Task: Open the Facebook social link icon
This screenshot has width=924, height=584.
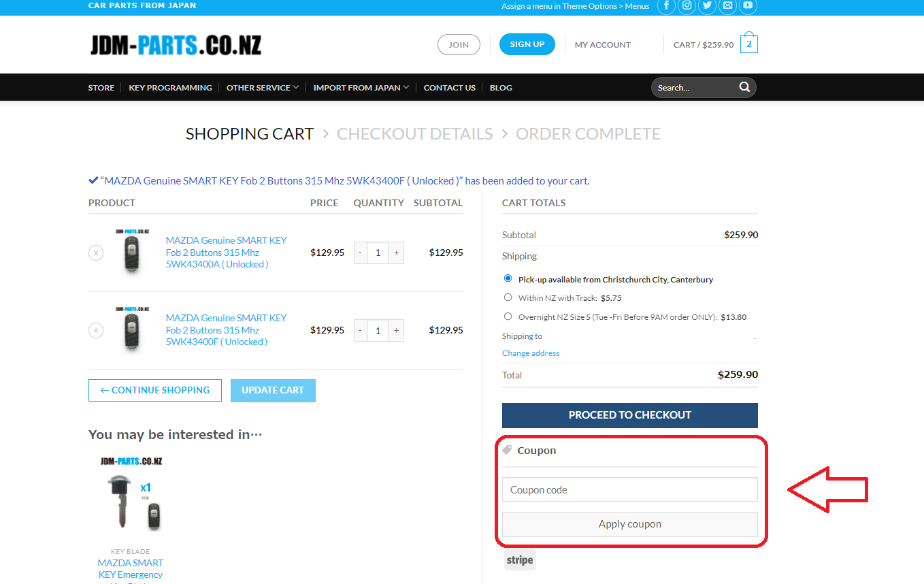Action: [665, 6]
